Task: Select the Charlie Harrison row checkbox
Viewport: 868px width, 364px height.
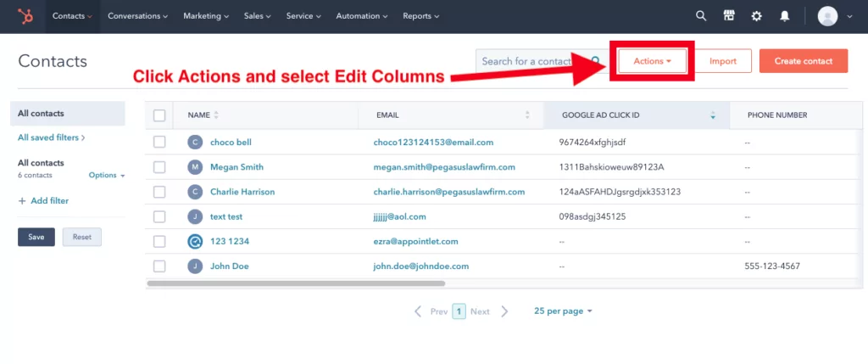Action: click(x=159, y=193)
